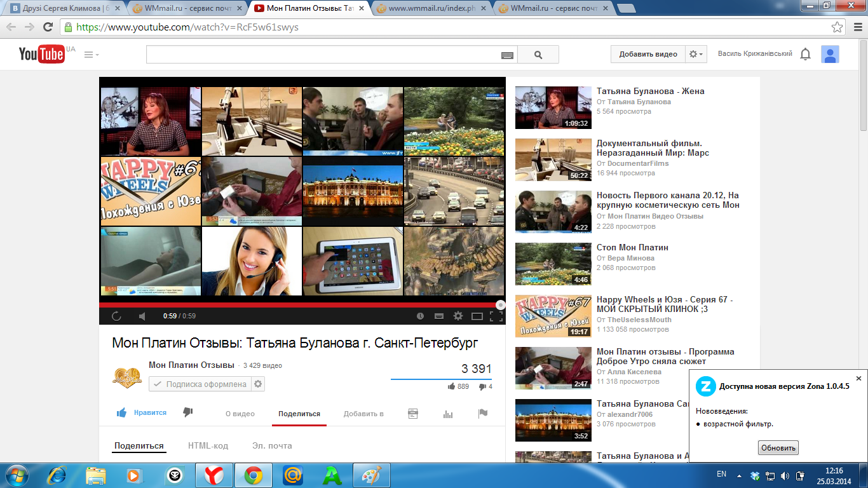Launch Internet Explorer from the taskbar
The height and width of the screenshot is (488, 868).
(58, 475)
